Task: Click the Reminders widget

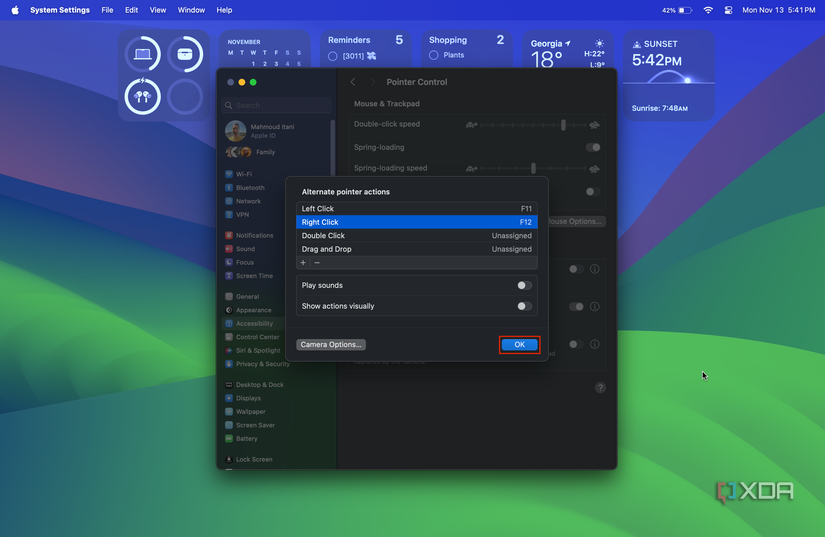Action: (x=366, y=49)
